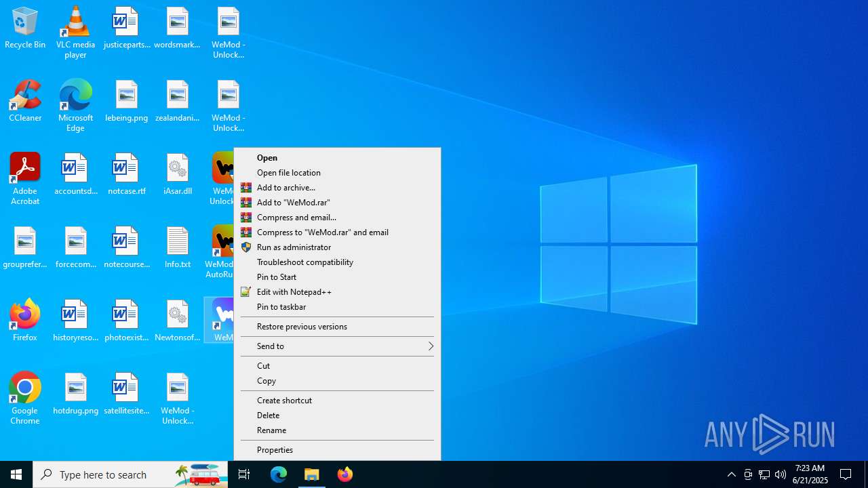Choose Edit with Notepad++
Screen dimensions: 868x488
pos(337,292)
